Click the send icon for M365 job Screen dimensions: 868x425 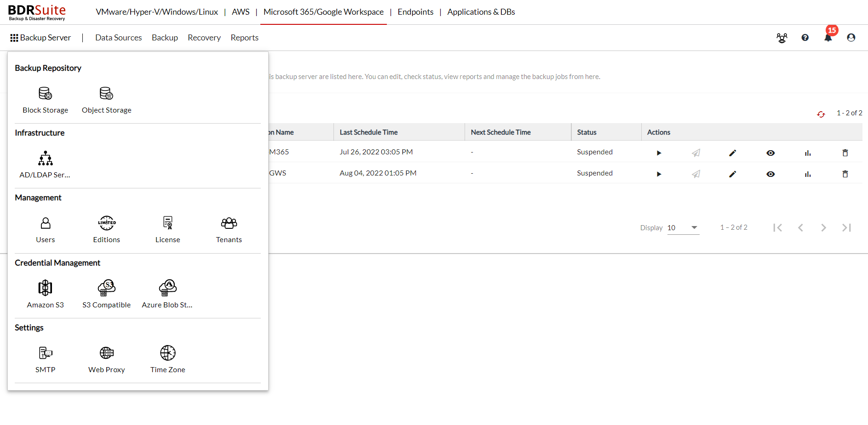click(696, 153)
